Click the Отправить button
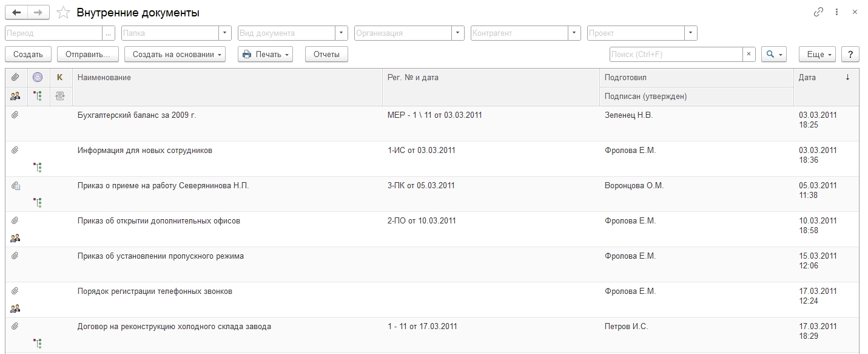 coord(87,55)
